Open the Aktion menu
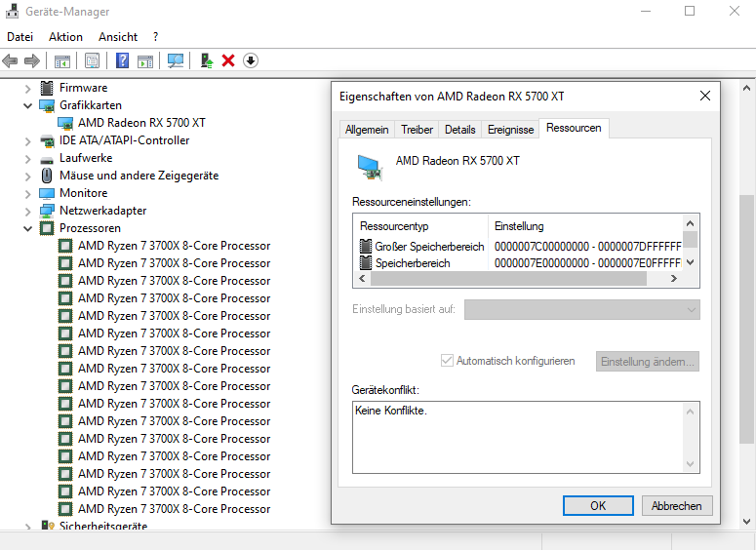The width and height of the screenshot is (756, 550). click(65, 37)
